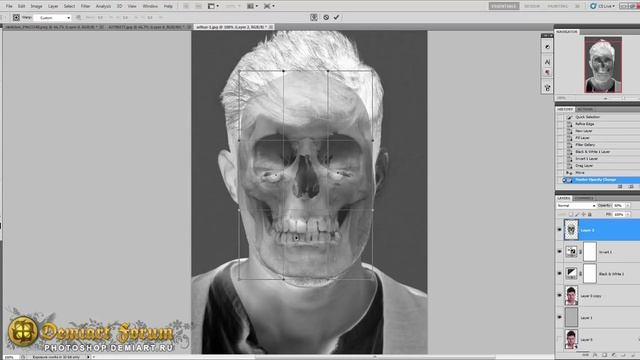Set history brush source on Quick Selection state
The height and width of the screenshot is (360, 640).
(560, 117)
